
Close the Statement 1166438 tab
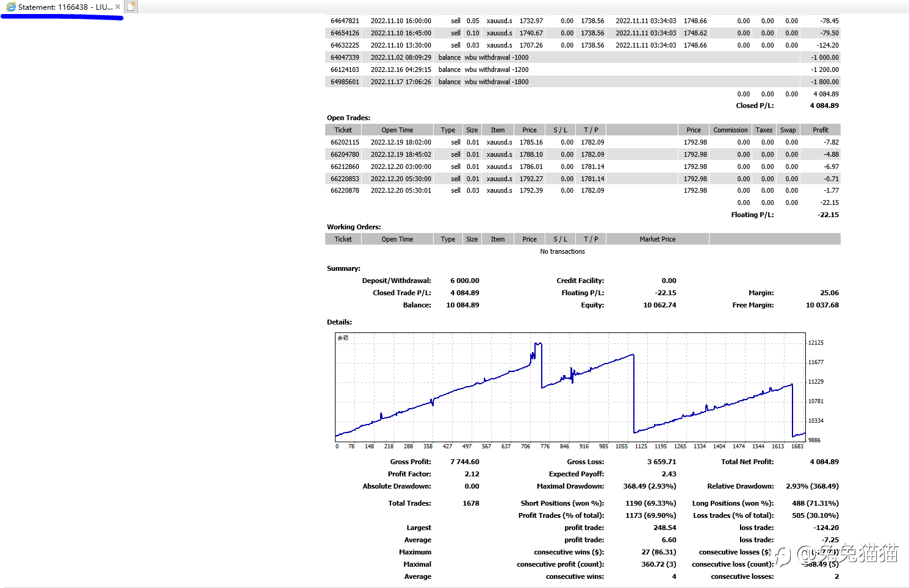coord(118,7)
